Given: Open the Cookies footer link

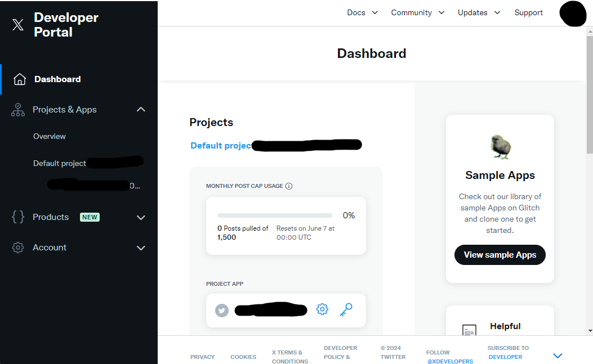Looking at the screenshot, I should [x=243, y=357].
